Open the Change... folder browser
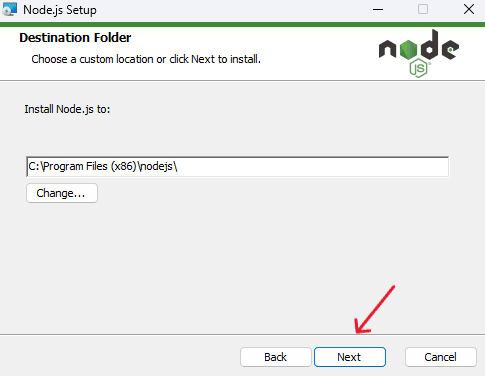Viewport: 485px width, 376px height. click(x=62, y=193)
